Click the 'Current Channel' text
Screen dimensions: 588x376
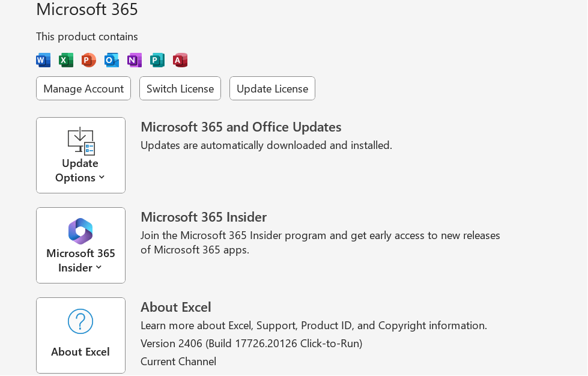click(178, 362)
